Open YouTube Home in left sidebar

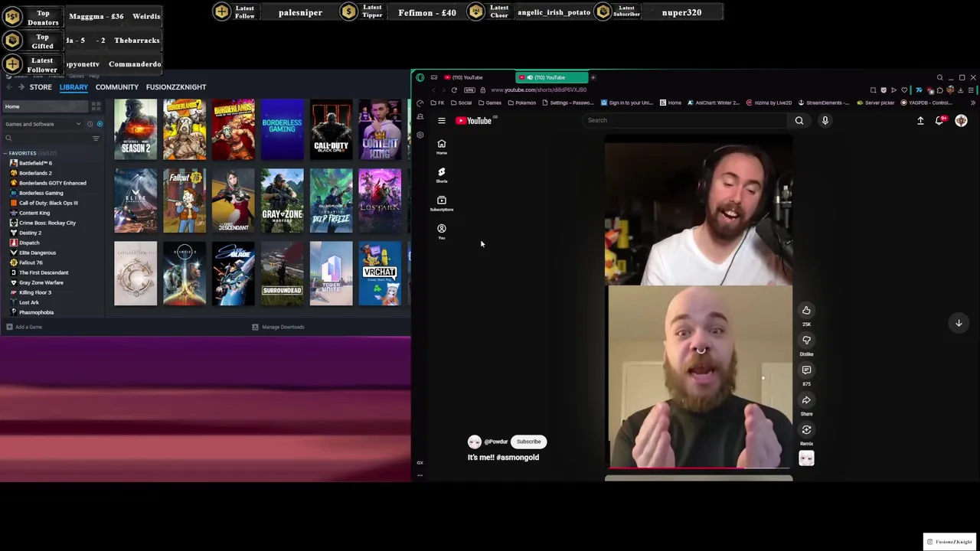tap(441, 147)
